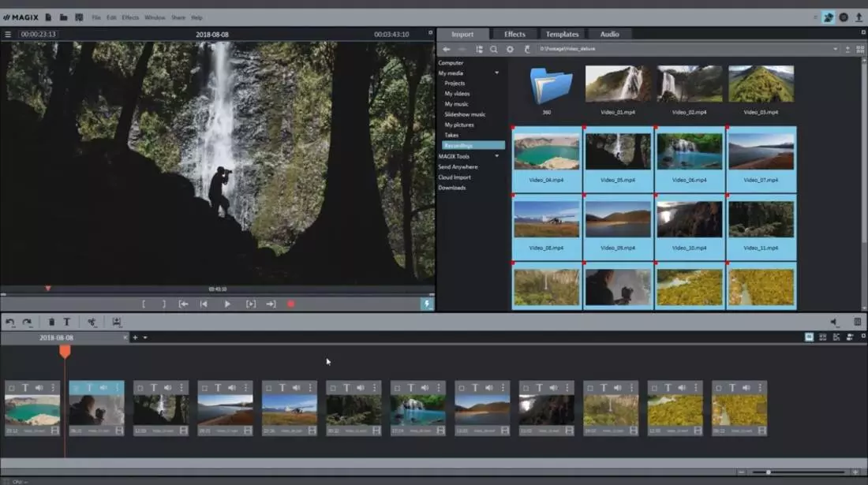Tick the checkbox on the third storyboard clip
The height and width of the screenshot is (485, 868).
[140, 388]
